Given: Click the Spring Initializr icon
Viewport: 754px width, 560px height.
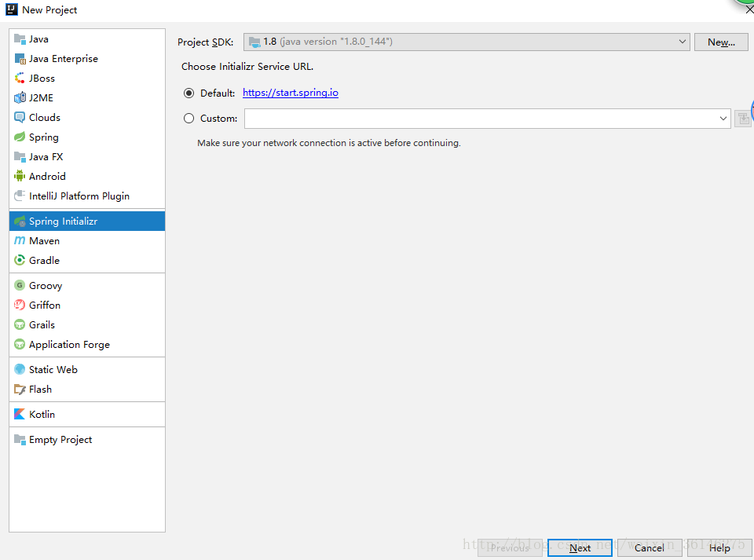Looking at the screenshot, I should tap(20, 221).
